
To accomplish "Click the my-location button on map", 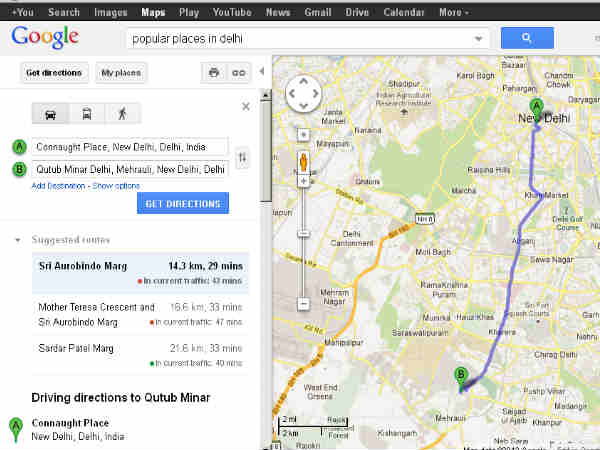I will point(303,135).
